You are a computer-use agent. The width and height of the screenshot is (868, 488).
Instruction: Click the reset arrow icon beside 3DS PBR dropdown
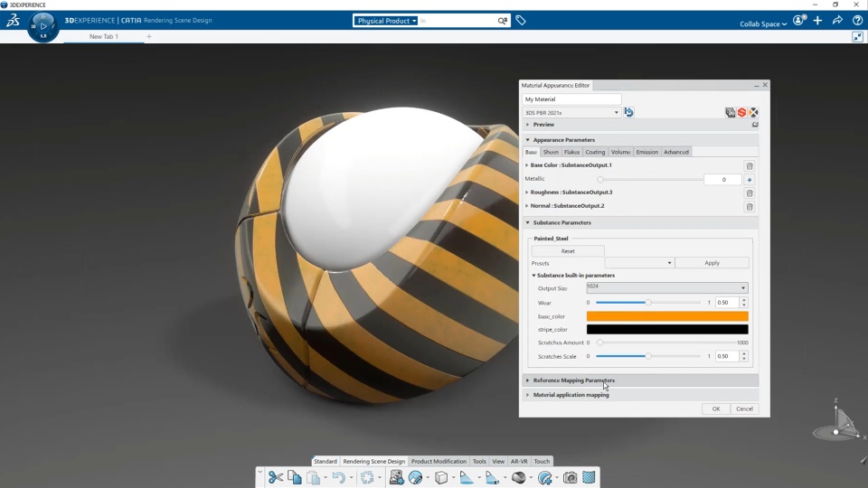[x=629, y=112]
